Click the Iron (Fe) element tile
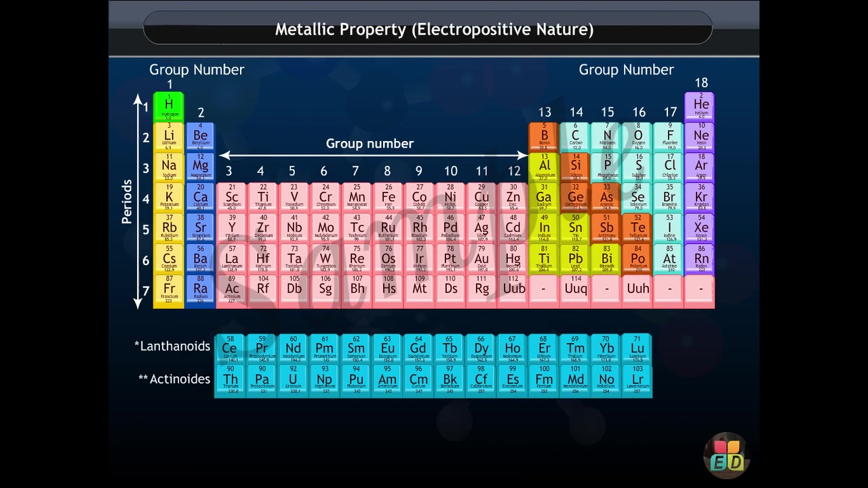Screen dimensions: 868x488 point(388,198)
